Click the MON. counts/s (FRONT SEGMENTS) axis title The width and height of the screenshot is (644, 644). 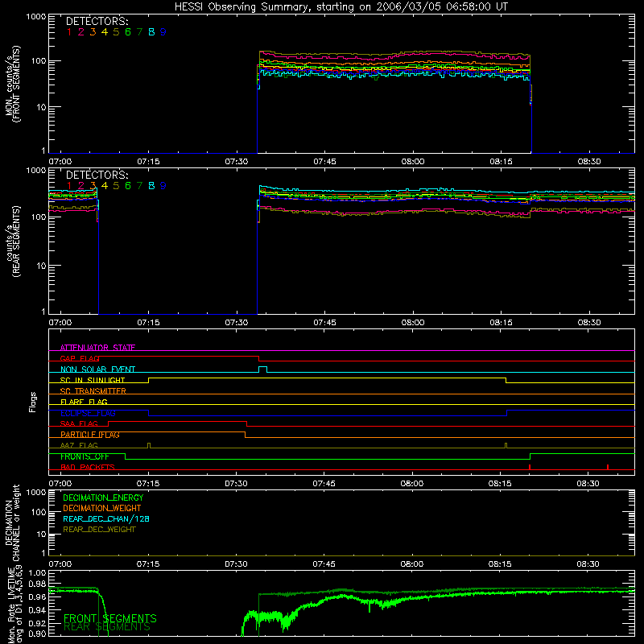[x=12, y=84]
